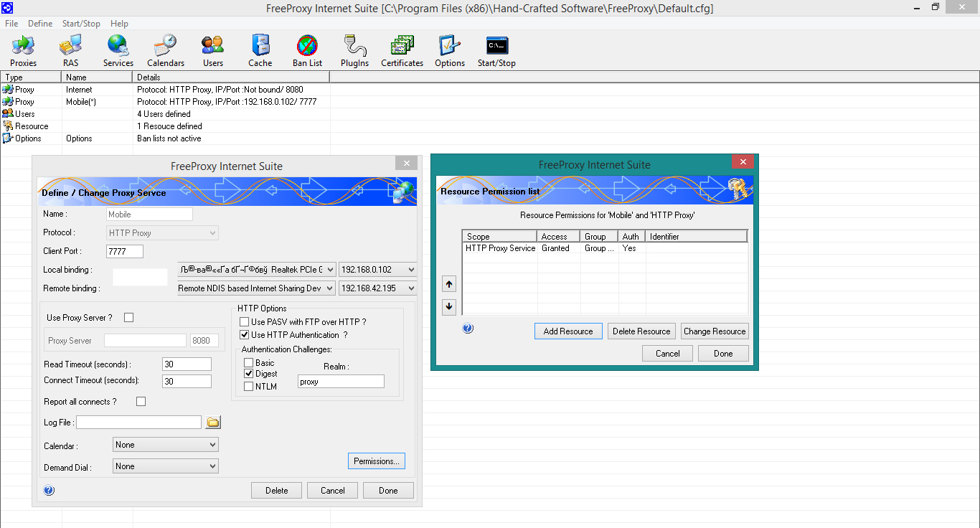
Task: Click the Resource row icon in list
Action: click(8, 126)
